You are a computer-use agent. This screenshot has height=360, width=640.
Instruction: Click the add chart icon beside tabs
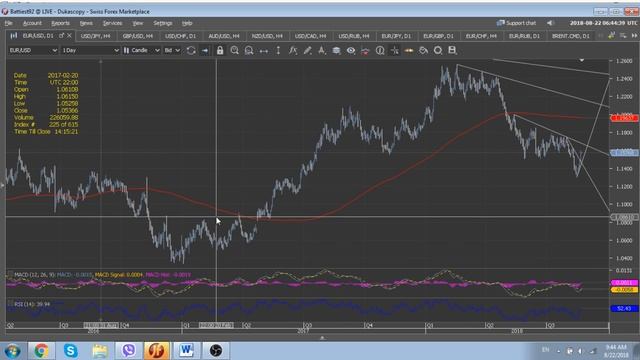[611, 36]
